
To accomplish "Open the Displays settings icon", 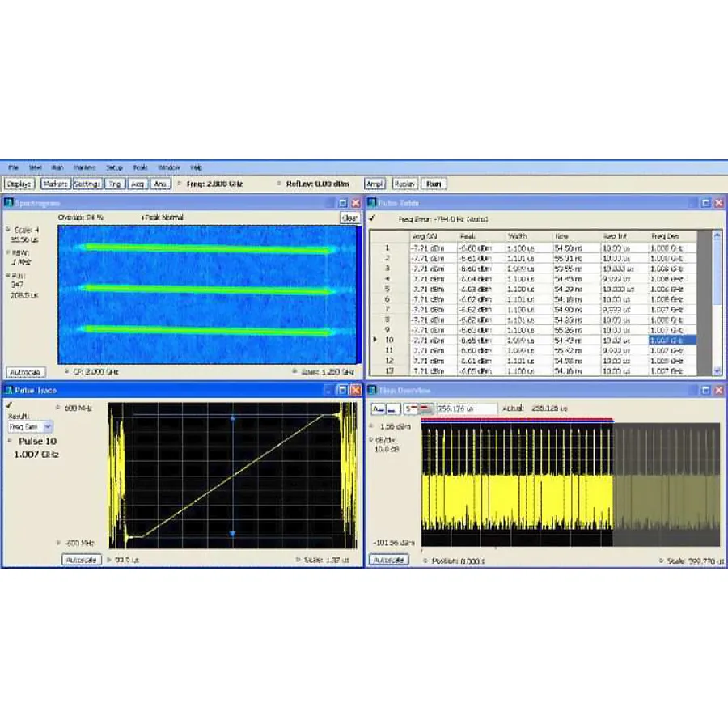I will click(18, 184).
